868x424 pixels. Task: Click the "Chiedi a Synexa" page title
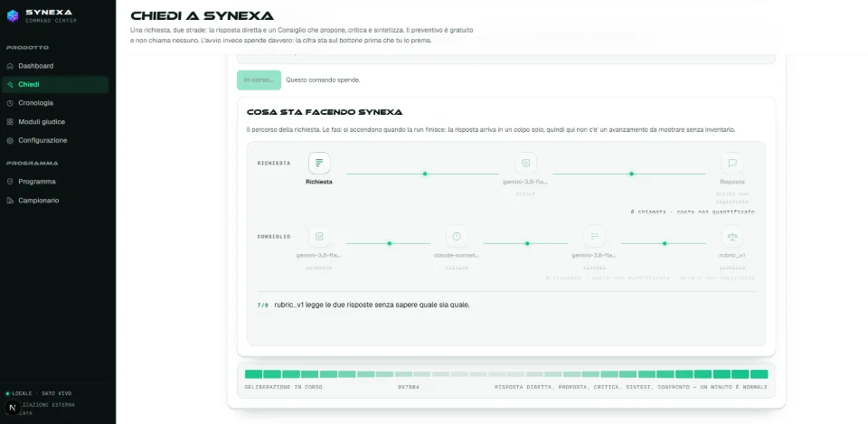(x=202, y=16)
